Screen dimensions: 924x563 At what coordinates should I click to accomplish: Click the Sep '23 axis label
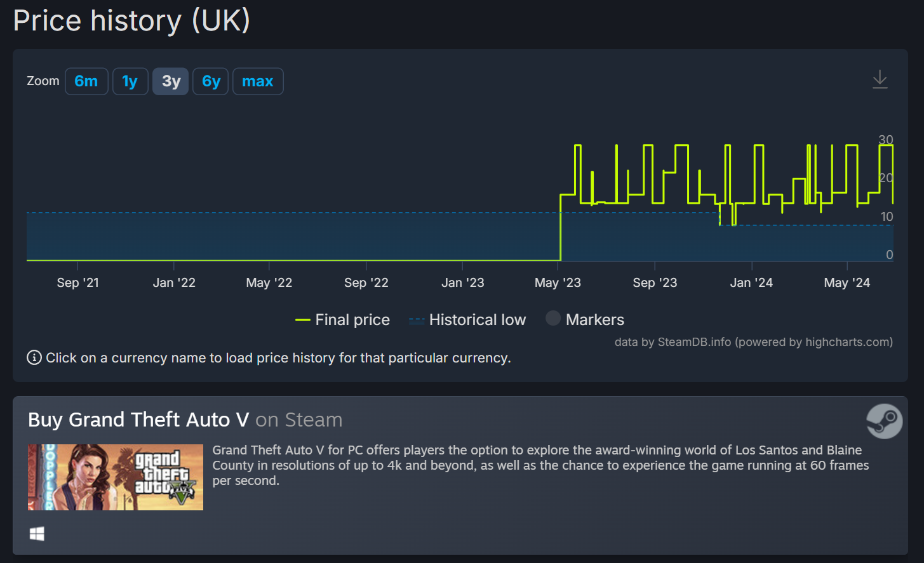coord(655,282)
